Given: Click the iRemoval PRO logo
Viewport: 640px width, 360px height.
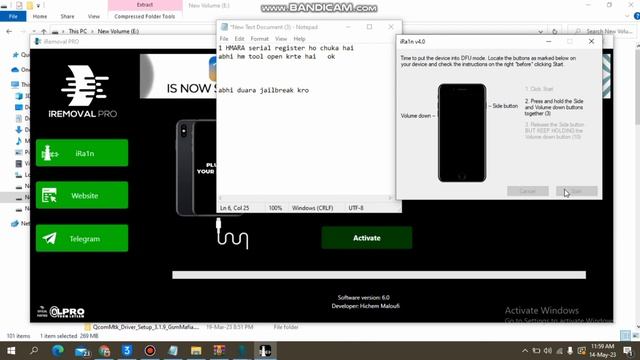Looking at the screenshot, I should (83, 91).
